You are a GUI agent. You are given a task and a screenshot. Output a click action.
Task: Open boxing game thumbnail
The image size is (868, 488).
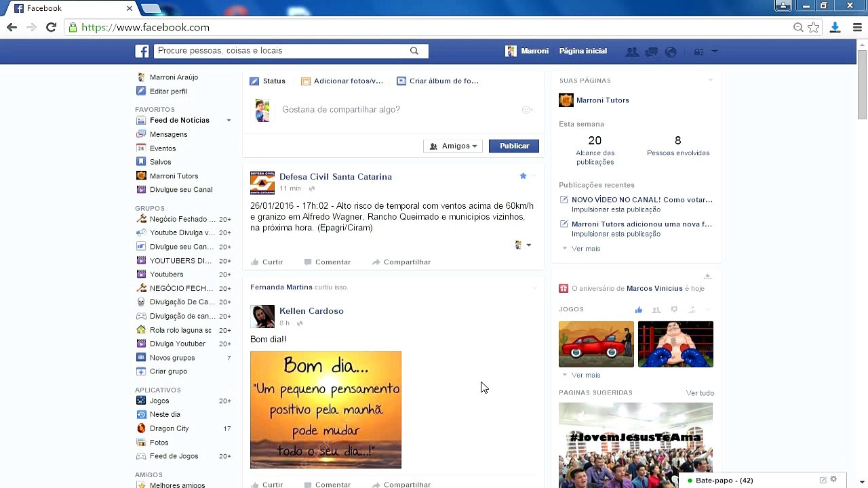pyautogui.click(x=675, y=344)
